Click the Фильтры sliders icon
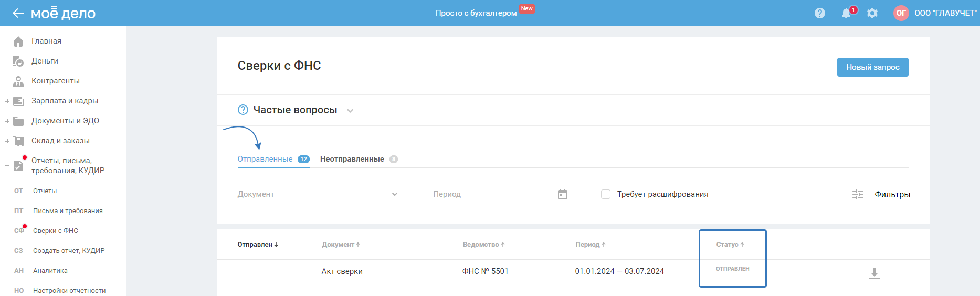The width and height of the screenshot is (980, 296). (x=858, y=194)
